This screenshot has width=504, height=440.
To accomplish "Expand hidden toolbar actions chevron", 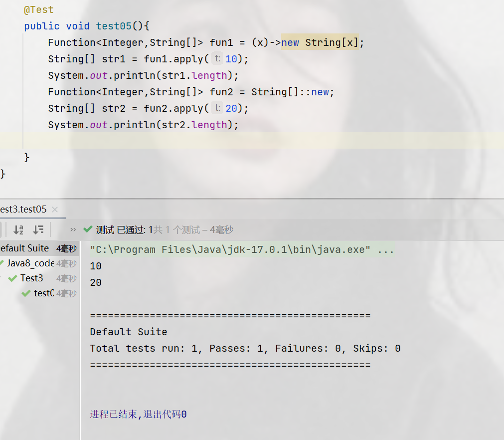I will (x=73, y=229).
